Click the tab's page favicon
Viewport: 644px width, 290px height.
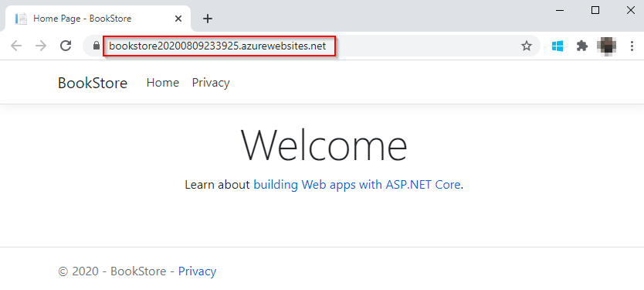click(x=21, y=19)
